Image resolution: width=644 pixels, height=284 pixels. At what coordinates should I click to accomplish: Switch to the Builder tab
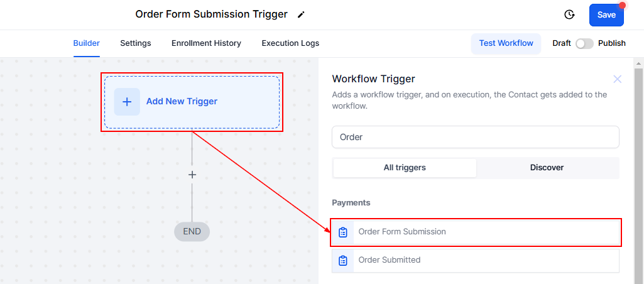coord(87,43)
